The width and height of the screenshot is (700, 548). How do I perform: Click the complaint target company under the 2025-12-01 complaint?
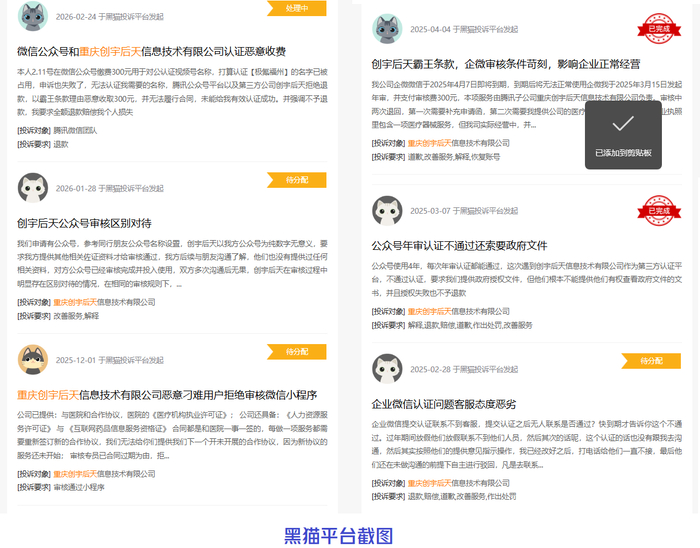(104, 474)
